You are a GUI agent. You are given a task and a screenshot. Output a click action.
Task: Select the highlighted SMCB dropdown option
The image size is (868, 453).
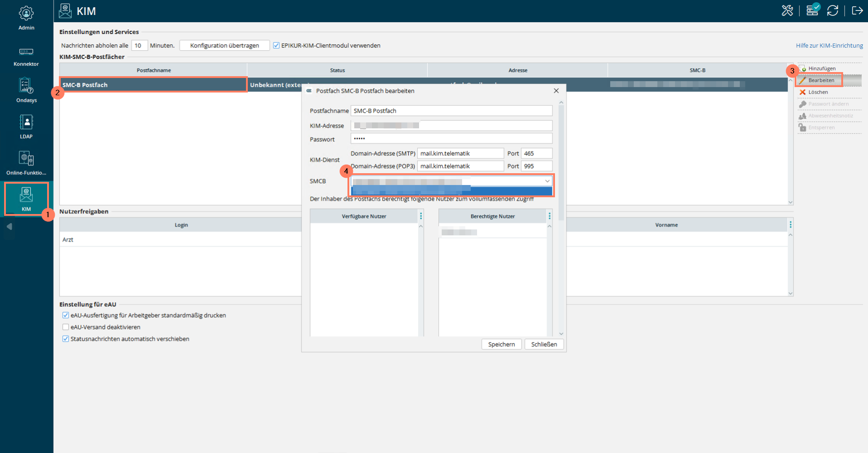pyautogui.click(x=452, y=191)
